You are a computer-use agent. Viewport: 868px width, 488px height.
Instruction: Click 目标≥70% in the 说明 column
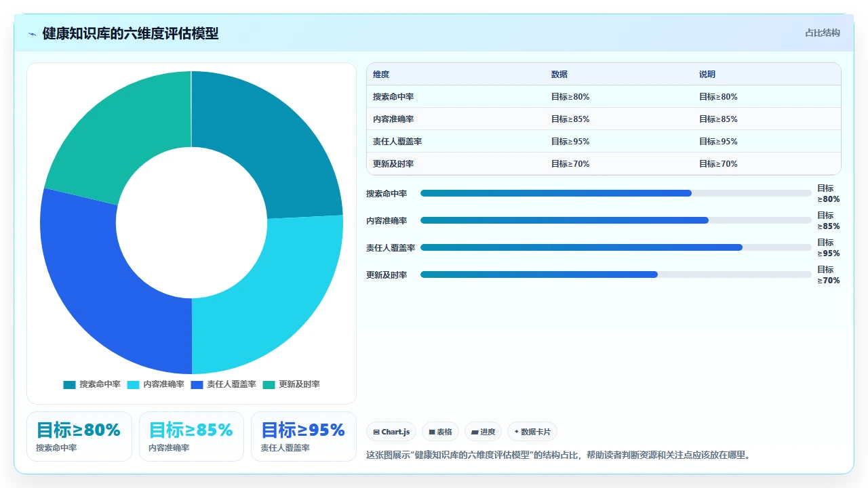pyautogui.click(x=718, y=164)
